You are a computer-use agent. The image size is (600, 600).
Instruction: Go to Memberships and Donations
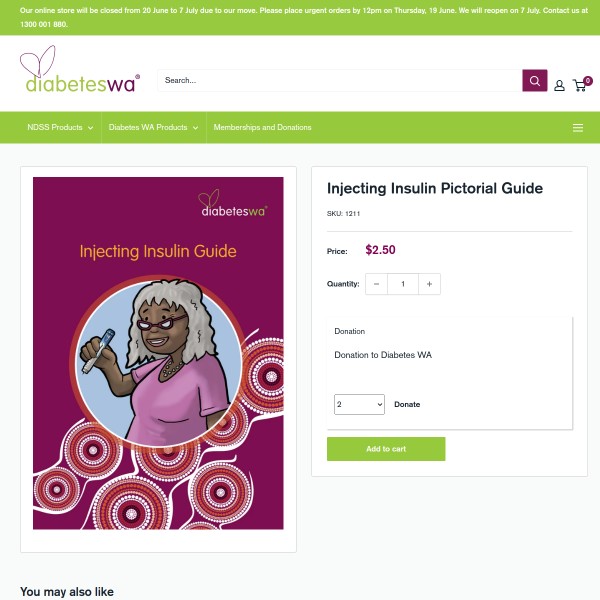point(262,128)
